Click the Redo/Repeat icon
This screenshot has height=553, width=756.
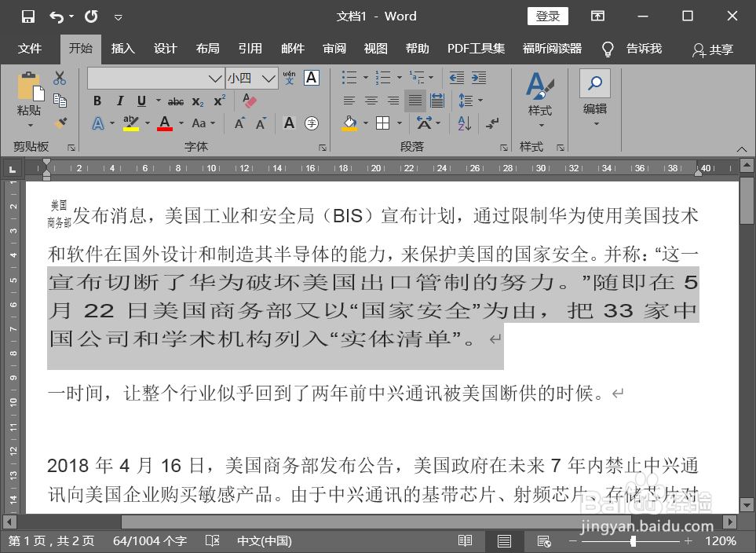tap(91, 17)
